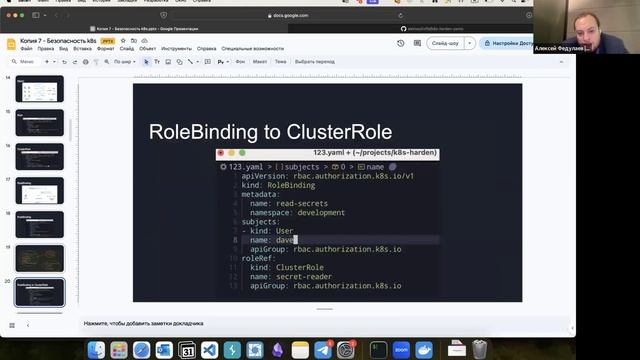Image resolution: width=640 pixels, height=360 pixels.
Task: Click the print icon in the toolbar
Action: [85, 62]
